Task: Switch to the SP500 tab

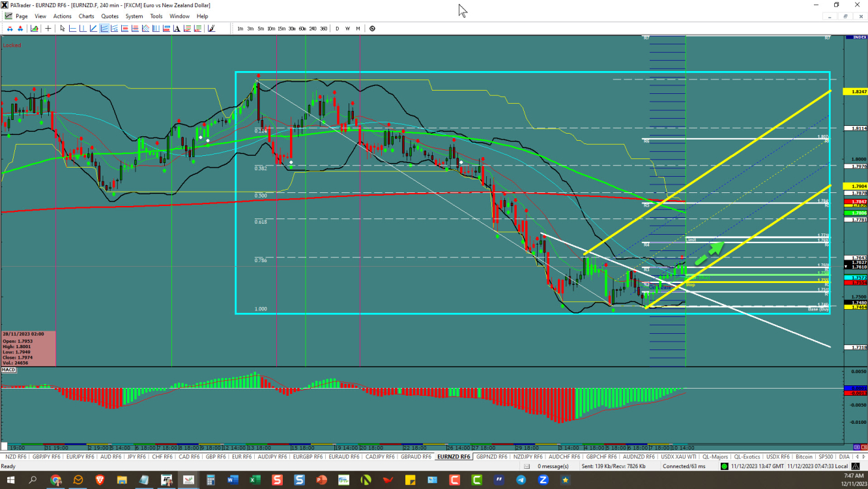Action: (x=826, y=456)
